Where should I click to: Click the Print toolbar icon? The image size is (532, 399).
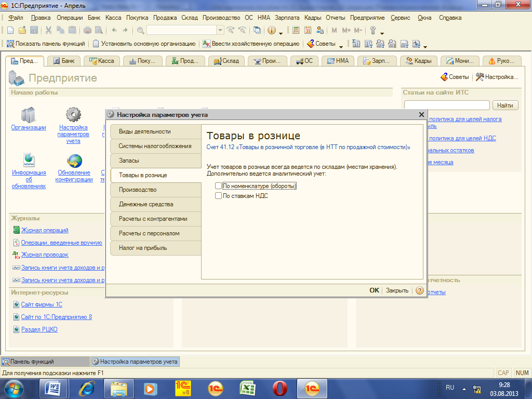[x=87, y=30]
